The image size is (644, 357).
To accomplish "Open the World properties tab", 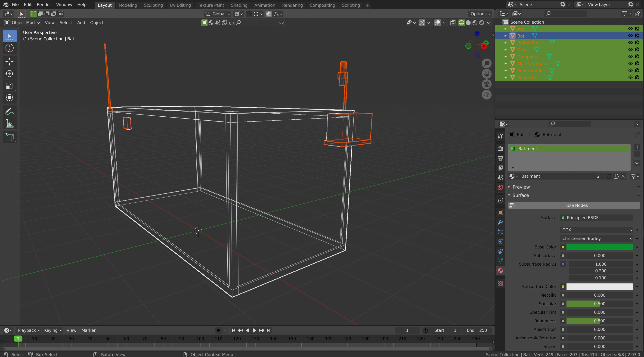I will coord(500,187).
